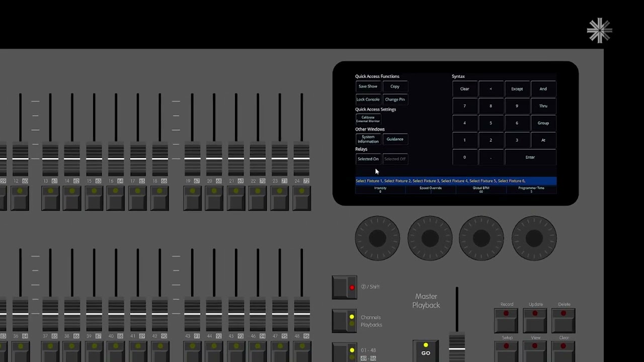This screenshot has height=362, width=644.
Task: Tap the Change Pin button
Action: (x=395, y=100)
